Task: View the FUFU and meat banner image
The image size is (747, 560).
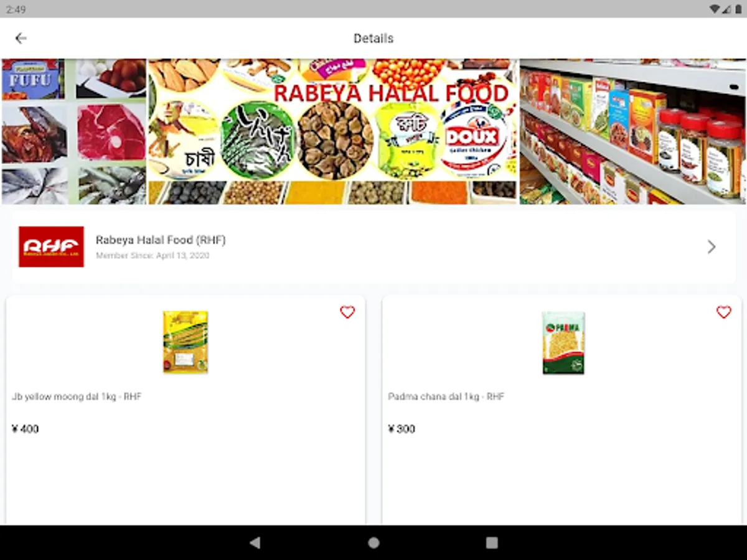Action: pyautogui.click(x=74, y=131)
